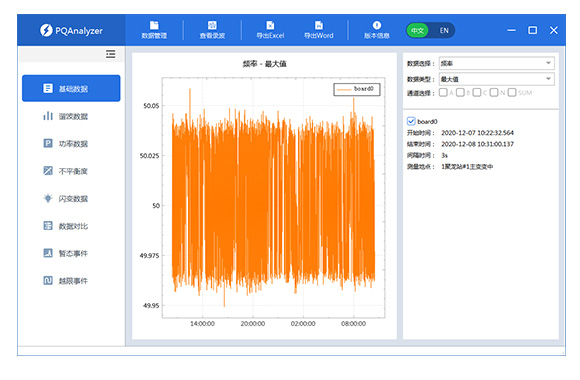Select the 基础数据 sidebar tab
Screen dimensions: 580x380
coord(71,88)
